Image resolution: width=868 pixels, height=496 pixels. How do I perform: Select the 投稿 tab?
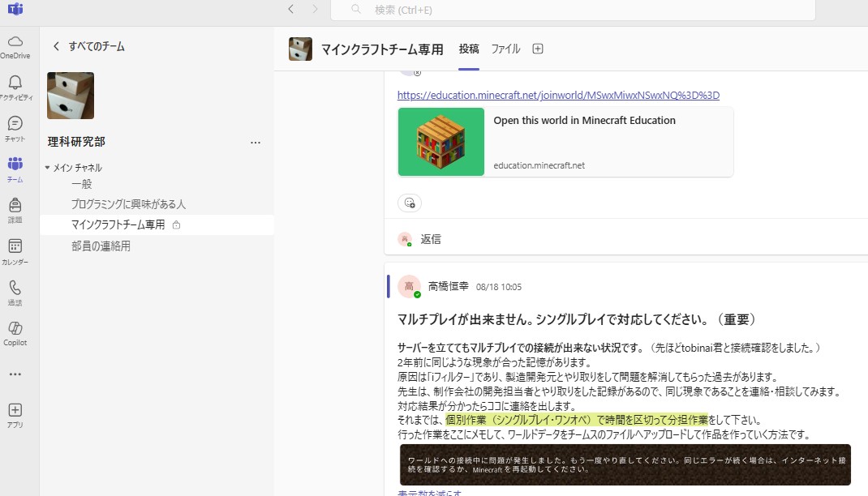click(469, 49)
